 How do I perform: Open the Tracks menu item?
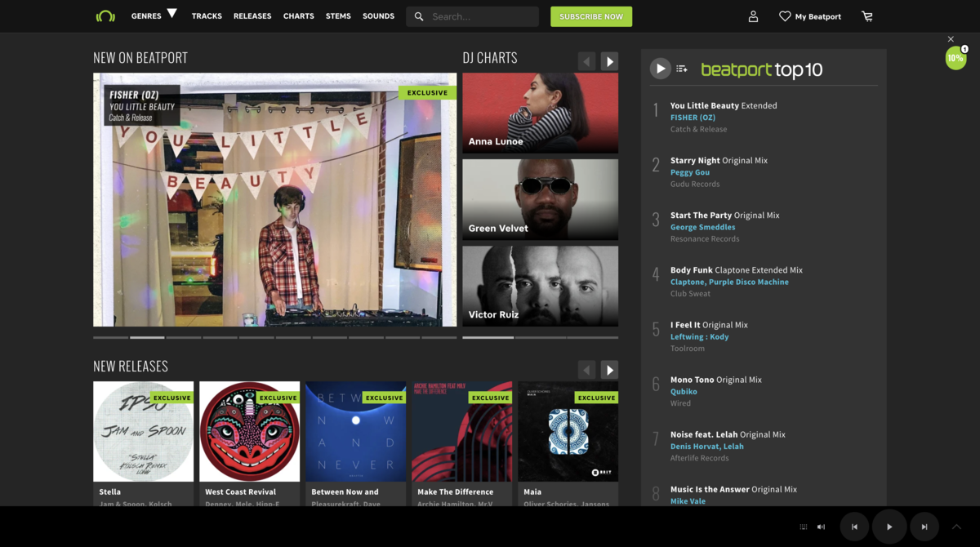(207, 16)
